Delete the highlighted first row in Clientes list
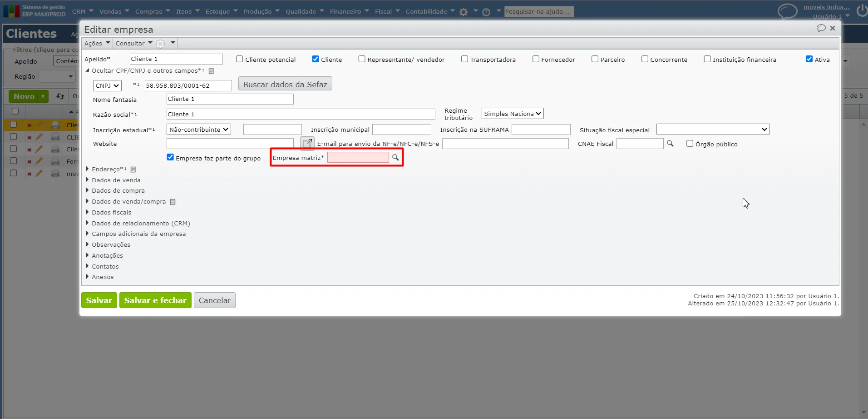 pos(30,125)
